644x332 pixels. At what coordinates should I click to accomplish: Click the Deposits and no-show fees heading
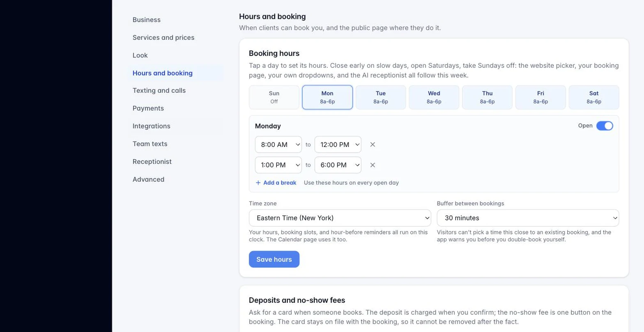[297, 300]
